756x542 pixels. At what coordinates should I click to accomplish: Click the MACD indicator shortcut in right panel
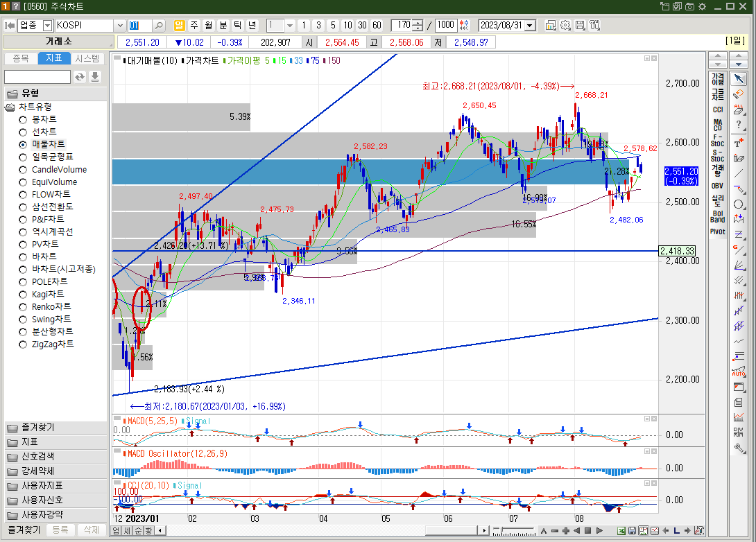click(717, 125)
